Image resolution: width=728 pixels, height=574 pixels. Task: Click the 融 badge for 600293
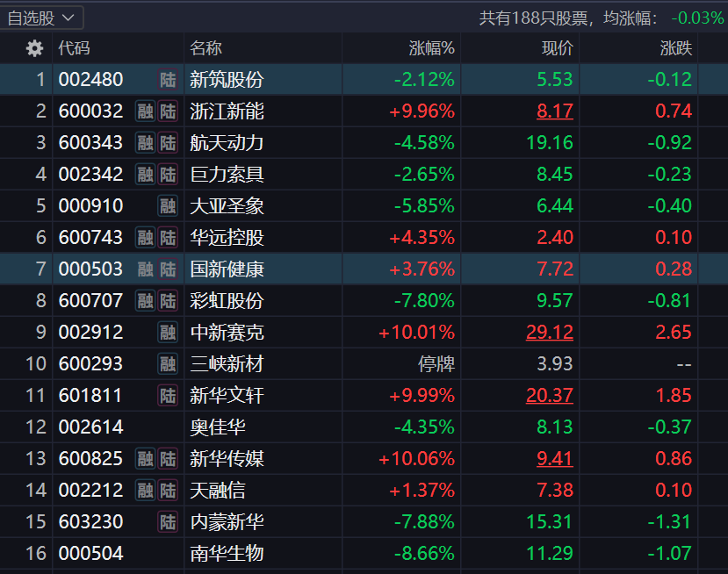tap(168, 363)
